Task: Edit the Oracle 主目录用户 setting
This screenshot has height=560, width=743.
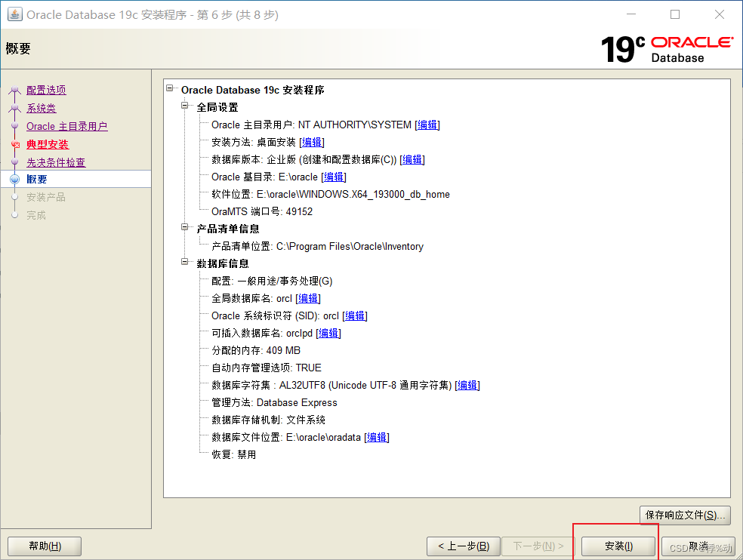Action: [x=427, y=125]
